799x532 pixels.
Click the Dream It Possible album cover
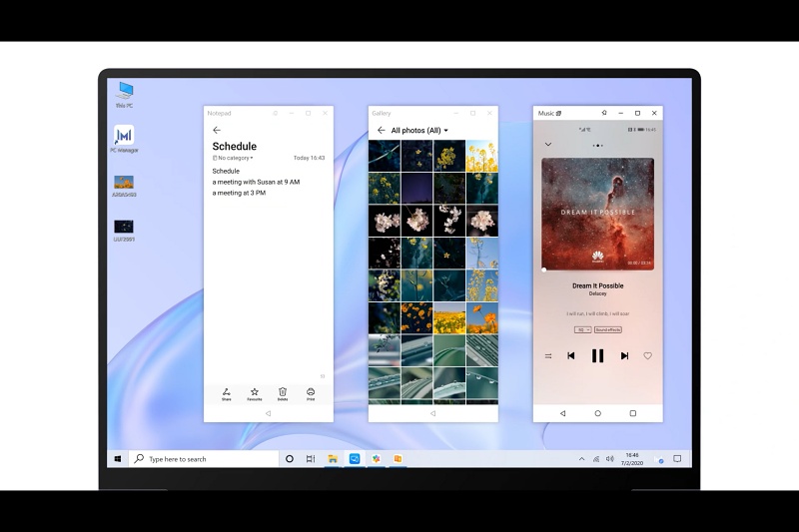(597, 214)
